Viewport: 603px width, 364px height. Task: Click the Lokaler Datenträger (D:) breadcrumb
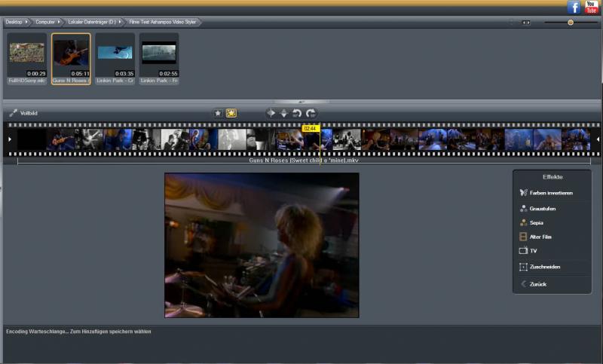coord(92,22)
